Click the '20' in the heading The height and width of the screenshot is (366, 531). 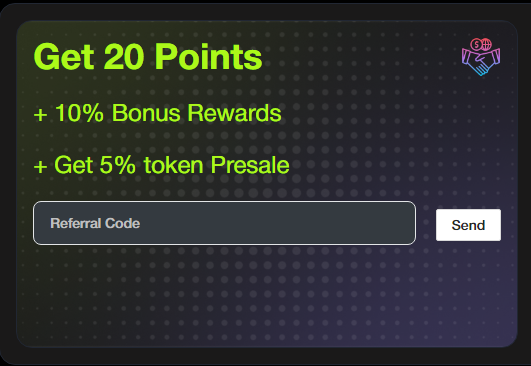pos(124,57)
